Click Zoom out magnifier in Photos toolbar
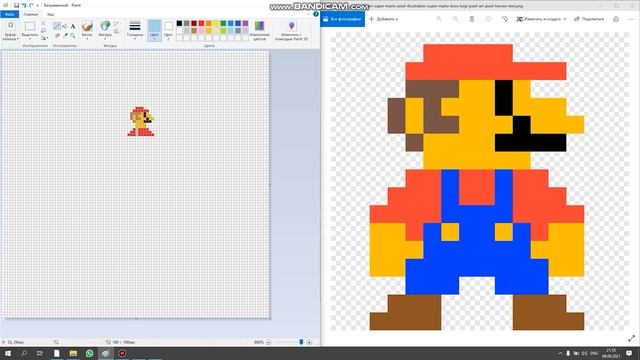640x360 pixels. [x=455, y=19]
